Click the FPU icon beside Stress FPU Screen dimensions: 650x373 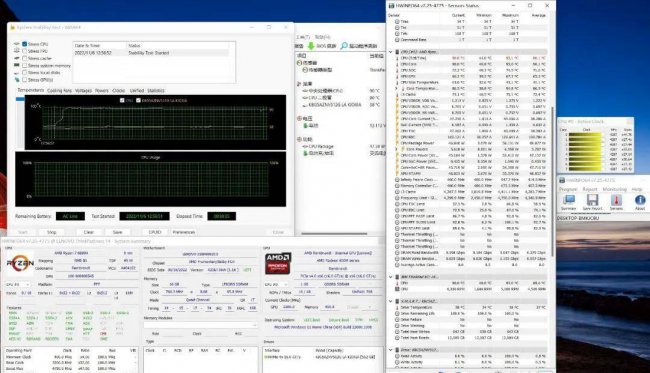pos(17,51)
